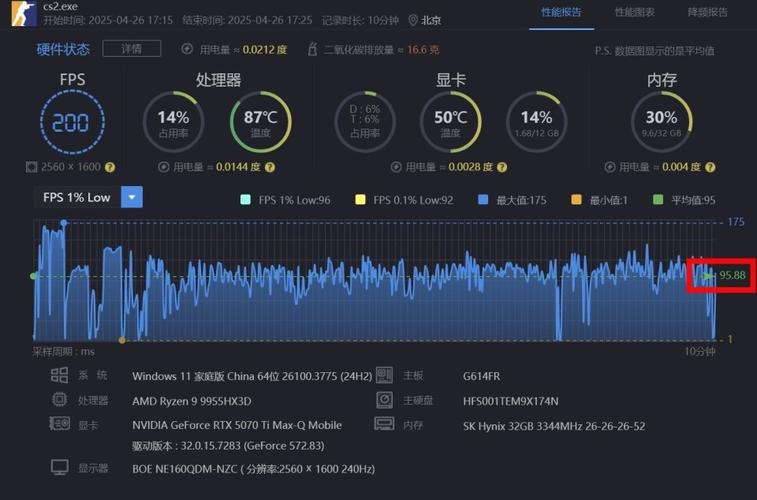The height and width of the screenshot is (500, 757).
Task: Click the 95.88 average marker on chart
Action: click(x=725, y=275)
